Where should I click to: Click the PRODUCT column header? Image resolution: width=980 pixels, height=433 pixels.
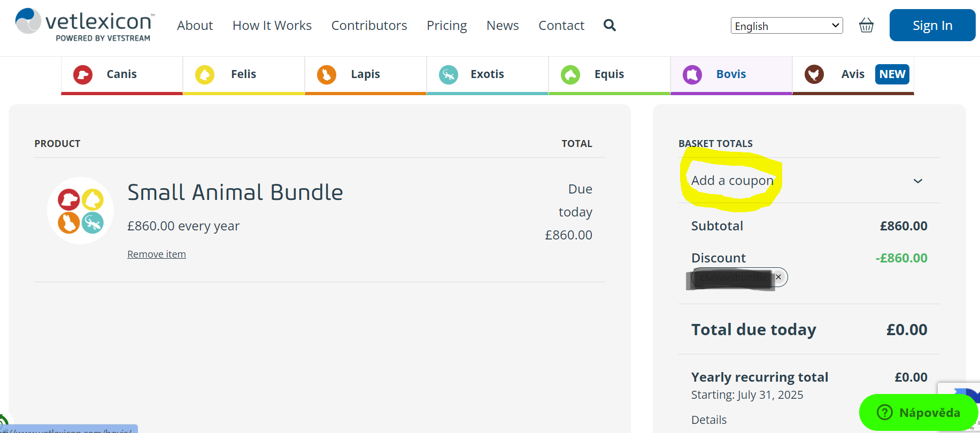coord(57,144)
